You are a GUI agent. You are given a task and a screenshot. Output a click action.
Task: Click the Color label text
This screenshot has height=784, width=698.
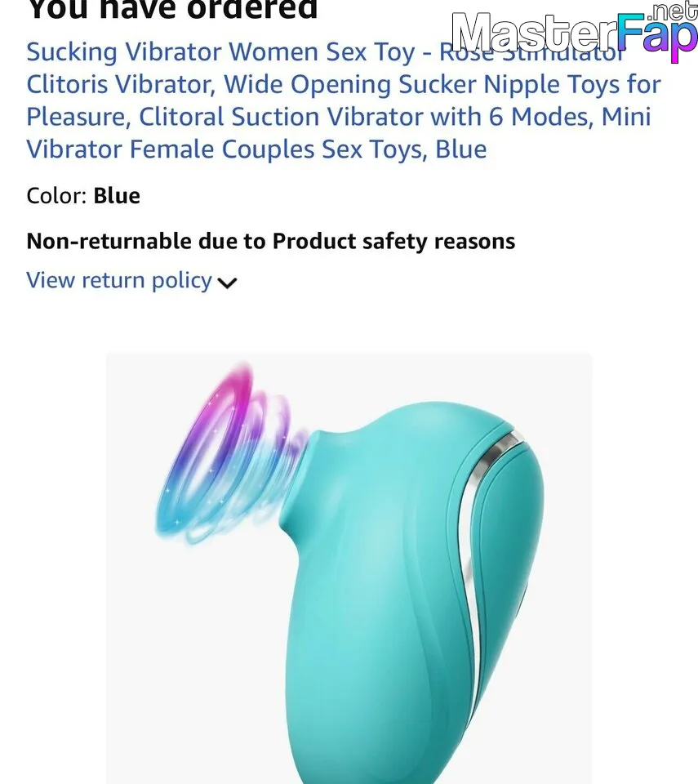click(57, 195)
